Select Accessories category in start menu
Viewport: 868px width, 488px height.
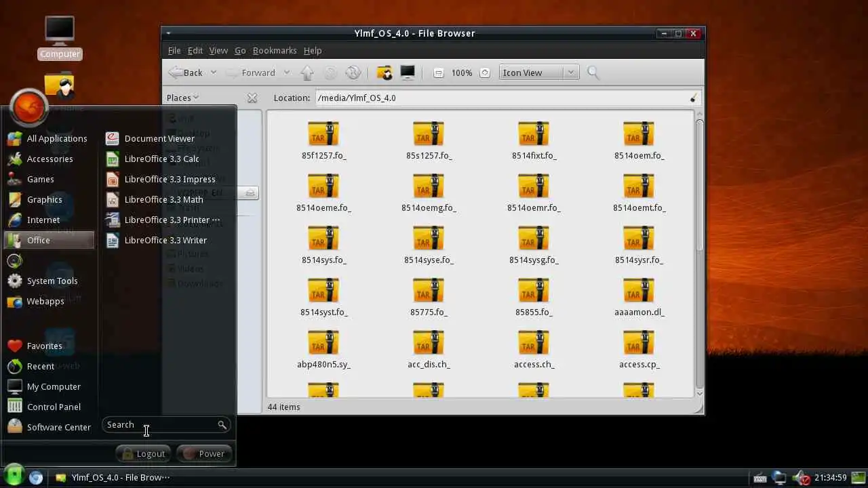[x=49, y=159]
